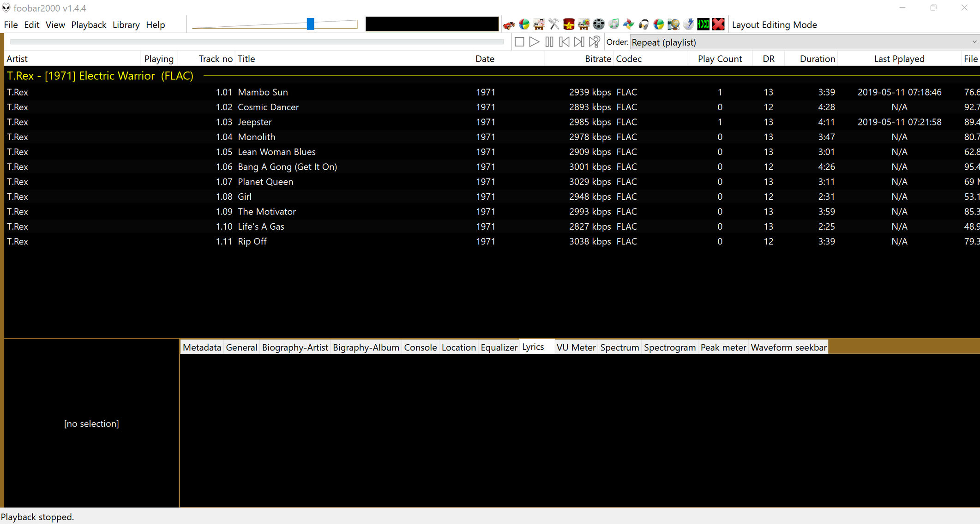
Task: Select the track Bang A Gong (Get It On)
Action: (492, 167)
